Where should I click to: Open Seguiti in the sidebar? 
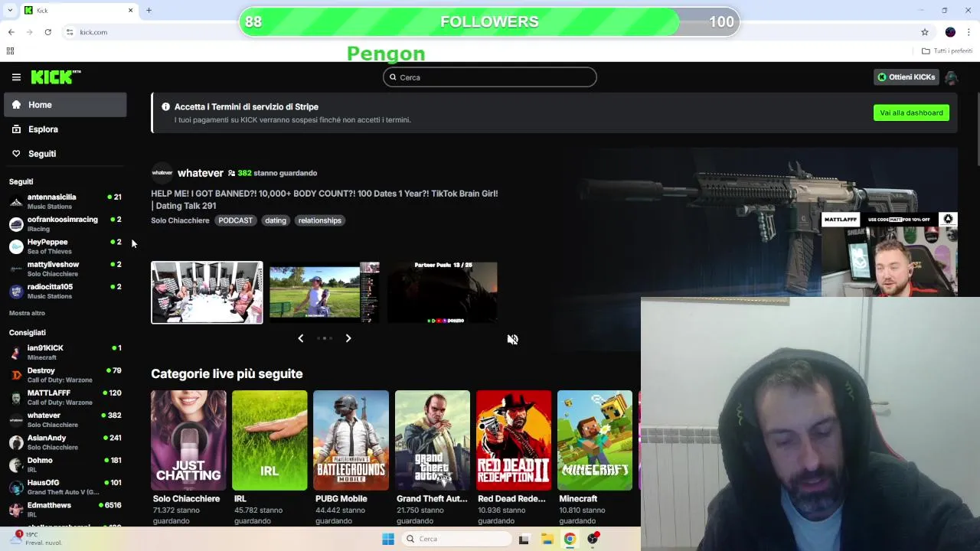(65, 154)
